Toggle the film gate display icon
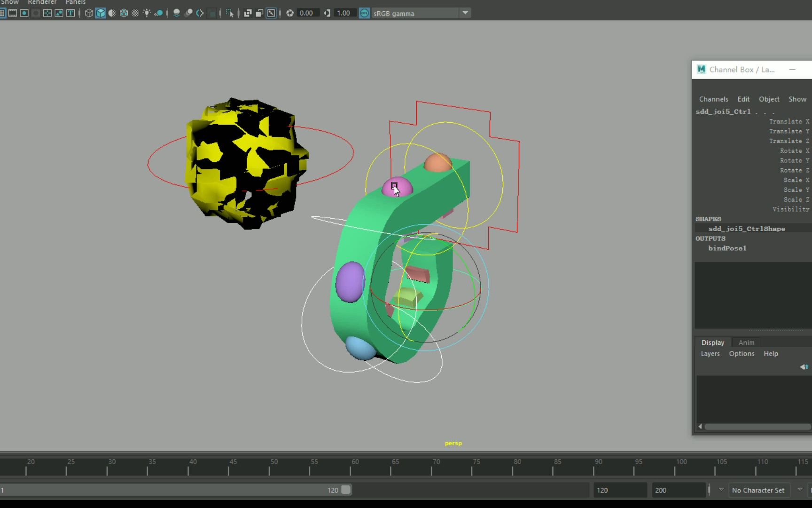 pyautogui.click(x=13, y=13)
